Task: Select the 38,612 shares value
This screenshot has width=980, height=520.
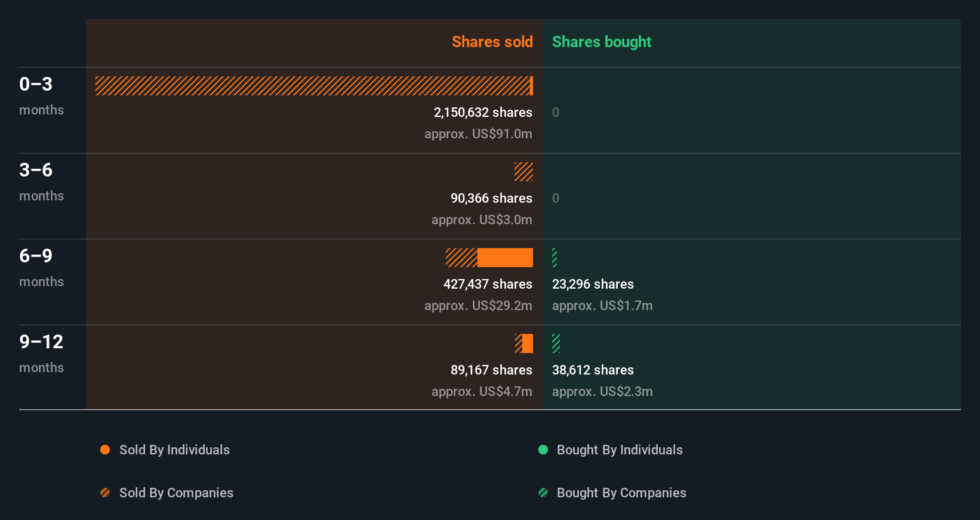Action: pyautogui.click(x=593, y=370)
